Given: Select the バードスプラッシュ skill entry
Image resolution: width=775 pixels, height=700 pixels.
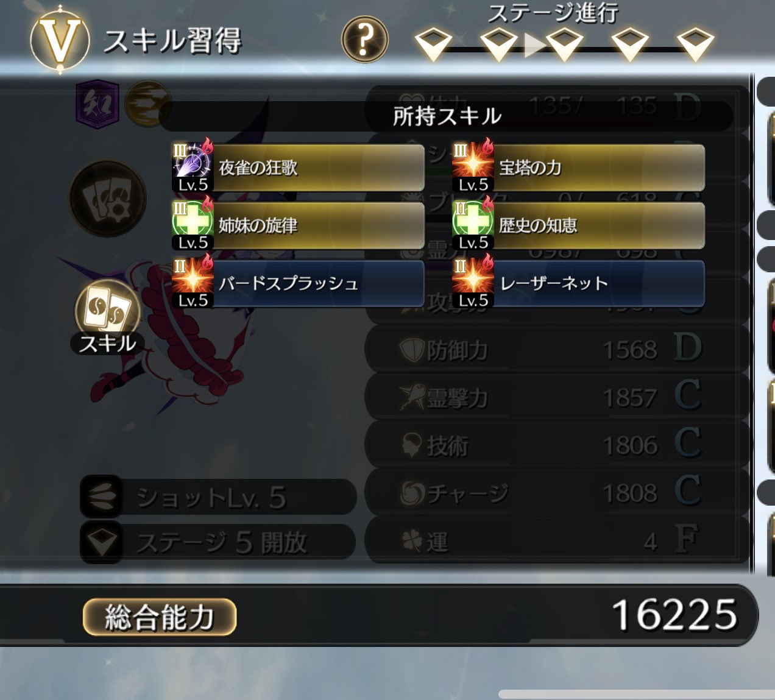Looking at the screenshot, I should [299, 283].
